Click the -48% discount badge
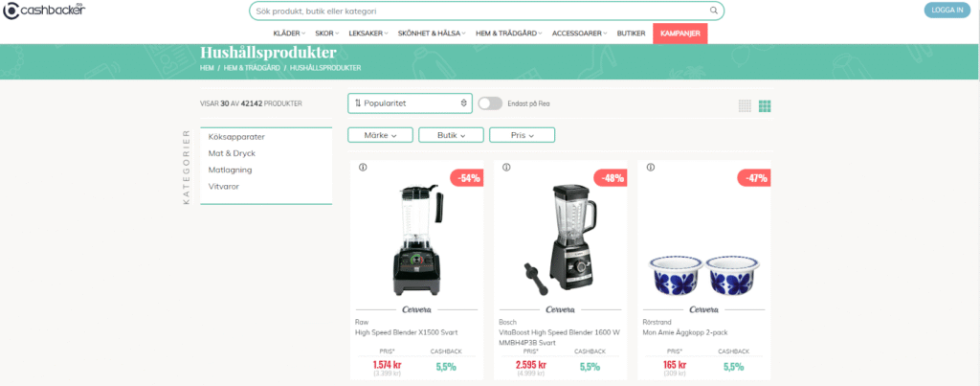This screenshot has width=980, height=386. (x=611, y=177)
